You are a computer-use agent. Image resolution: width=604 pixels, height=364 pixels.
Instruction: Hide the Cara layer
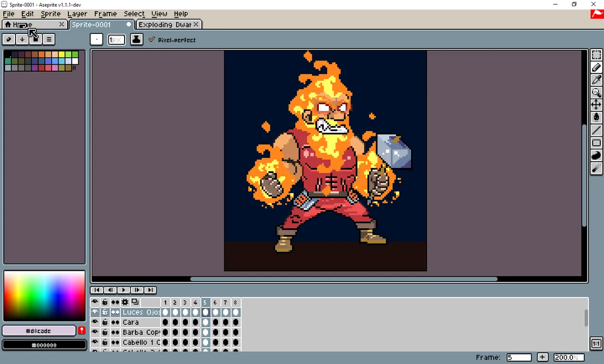(x=95, y=322)
